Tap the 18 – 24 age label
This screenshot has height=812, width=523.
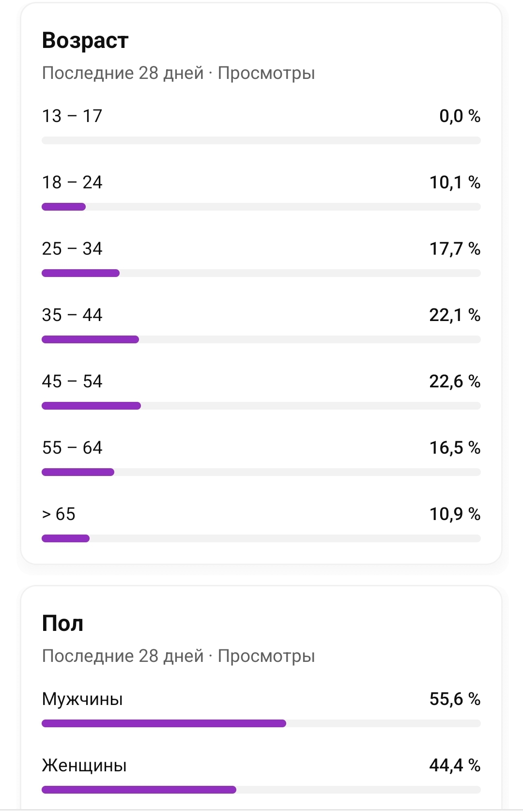(x=72, y=183)
